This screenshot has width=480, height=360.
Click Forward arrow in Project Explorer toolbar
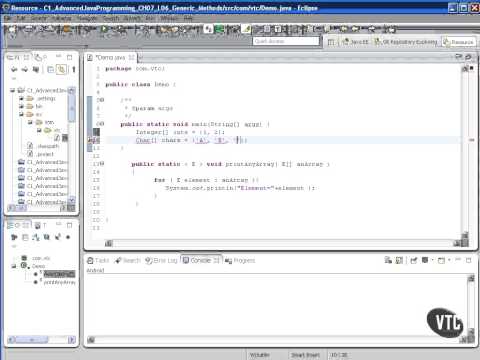coord(25,69)
